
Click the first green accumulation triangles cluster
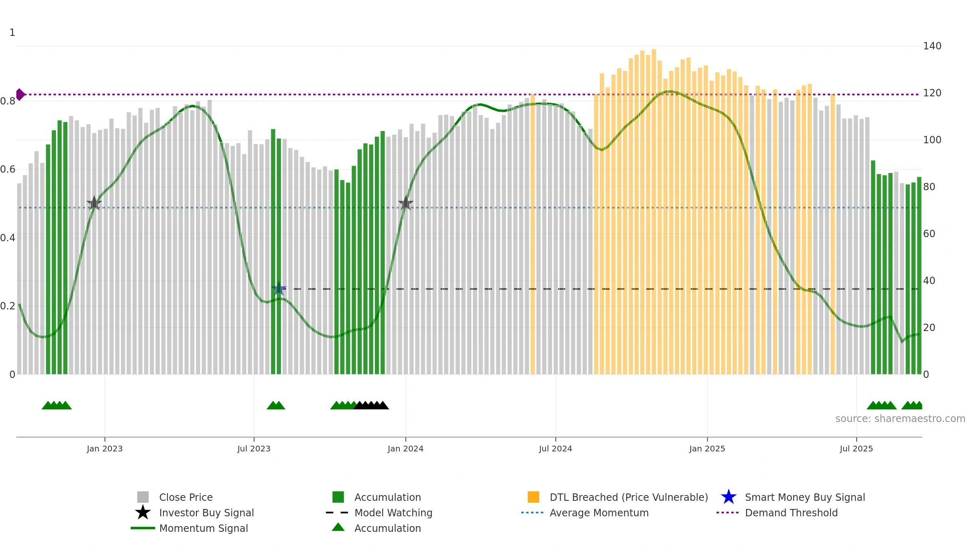57,405
